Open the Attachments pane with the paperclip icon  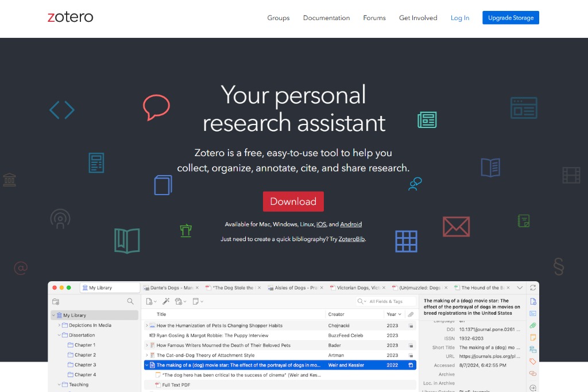tap(533, 325)
